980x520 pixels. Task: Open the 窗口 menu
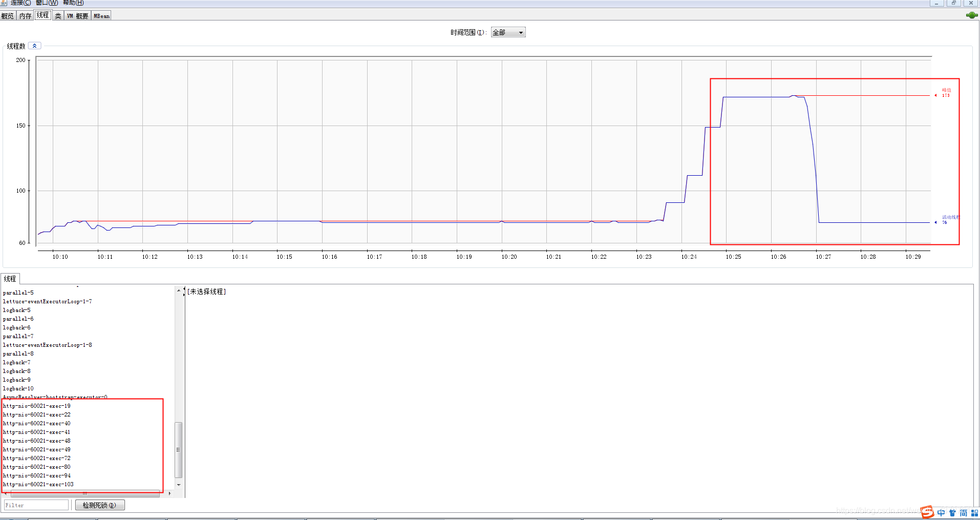click(x=47, y=3)
